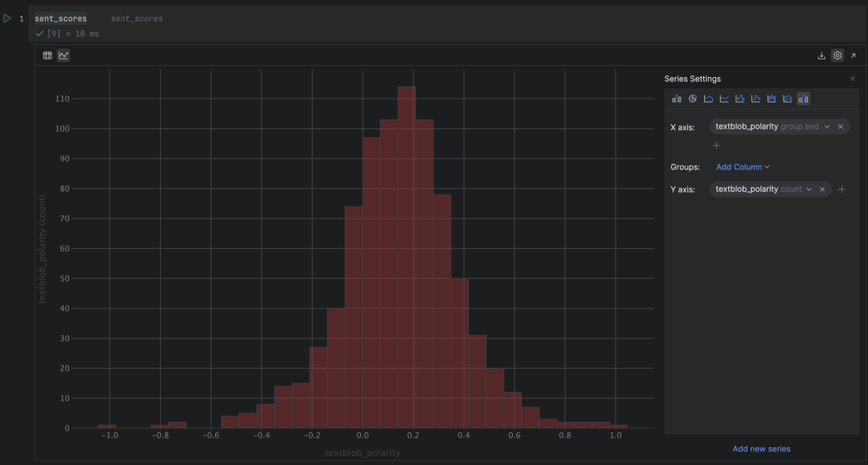Select the scatter chart type icon
The width and height of the screenshot is (868, 465).
(739, 99)
